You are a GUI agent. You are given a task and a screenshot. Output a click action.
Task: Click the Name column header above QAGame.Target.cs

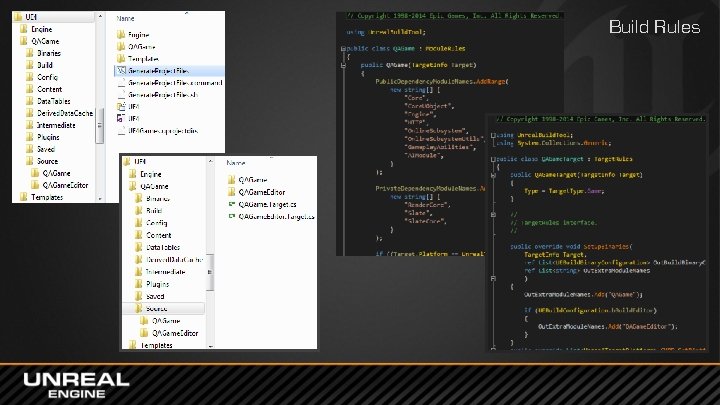click(236, 163)
